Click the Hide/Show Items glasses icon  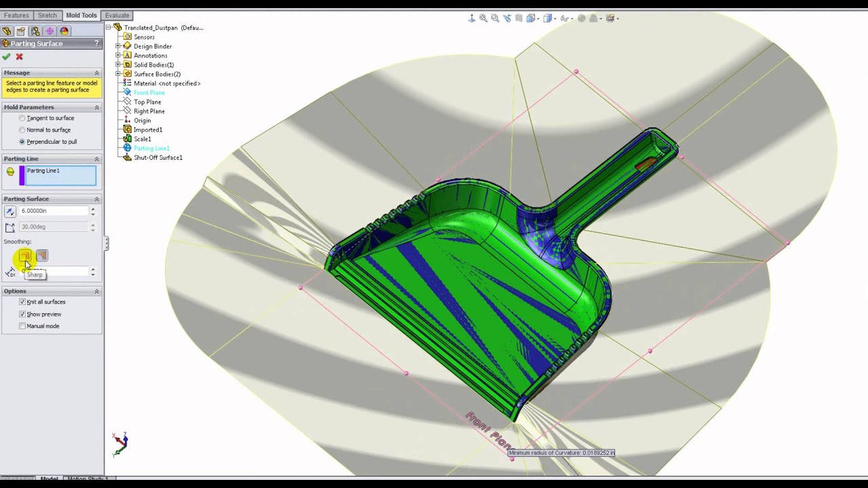(564, 18)
